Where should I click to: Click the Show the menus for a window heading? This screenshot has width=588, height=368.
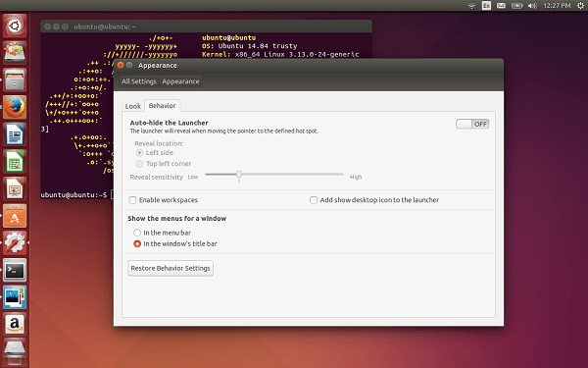coord(177,219)
